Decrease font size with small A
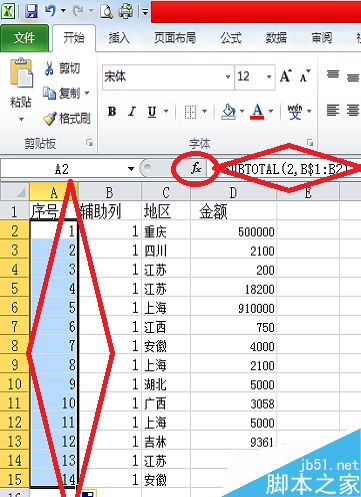This screenshot has height=497, width=361. (x=304, y=77)
